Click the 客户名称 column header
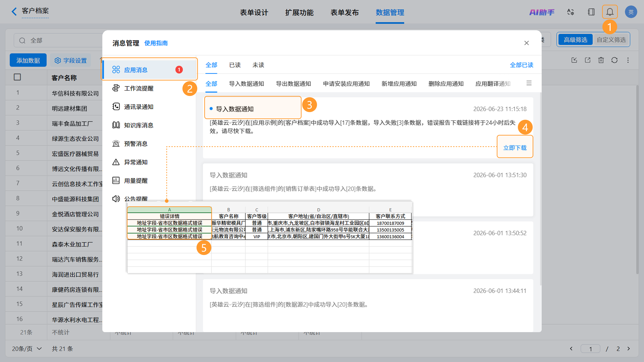Image resolution: width=644 pixels, height=362 pixels. [x=64, y=77]
